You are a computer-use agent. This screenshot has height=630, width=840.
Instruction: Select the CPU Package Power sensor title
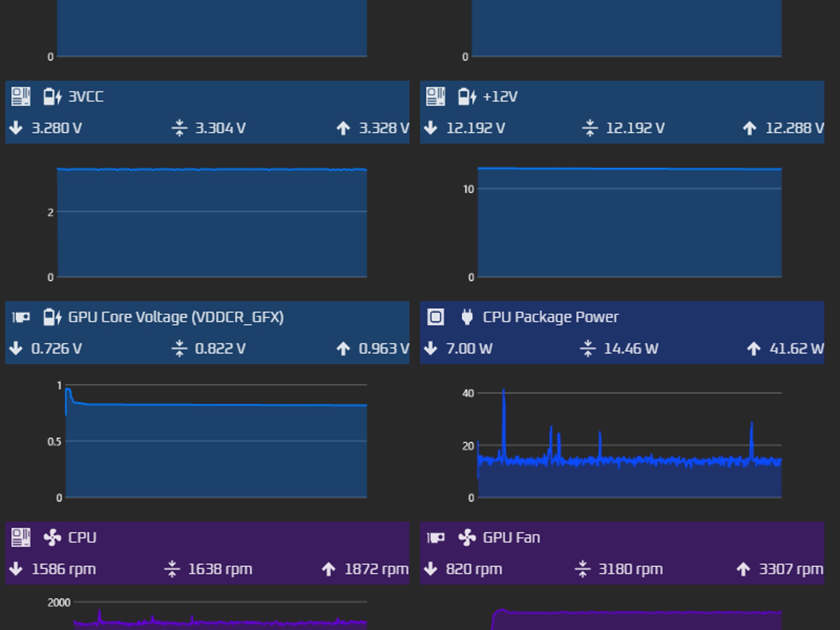point(550,317)
